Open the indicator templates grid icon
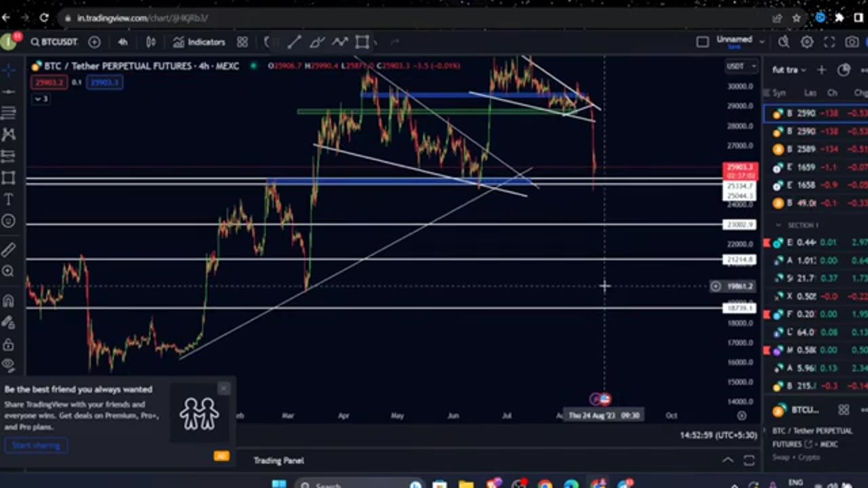Image resolution: width=868 pixels, height=488 pixels. (242, 42)
